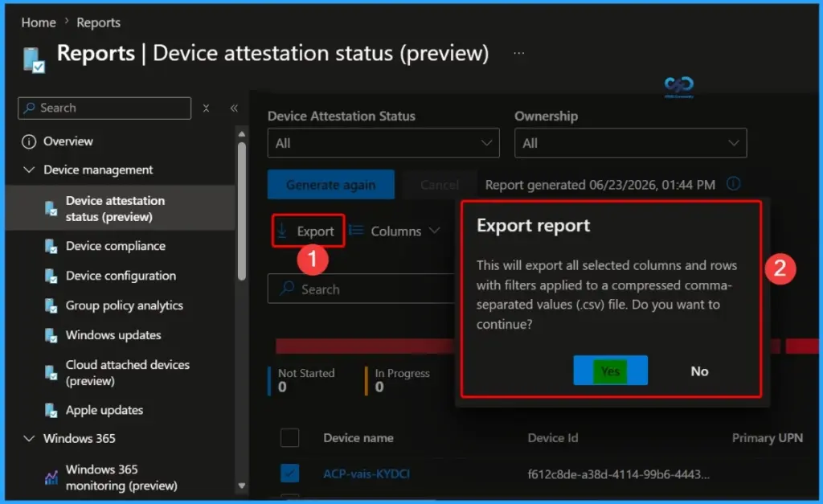Open the Device Attestation Status dropdown
823x504 pixels.
click(x=383, y=143)
